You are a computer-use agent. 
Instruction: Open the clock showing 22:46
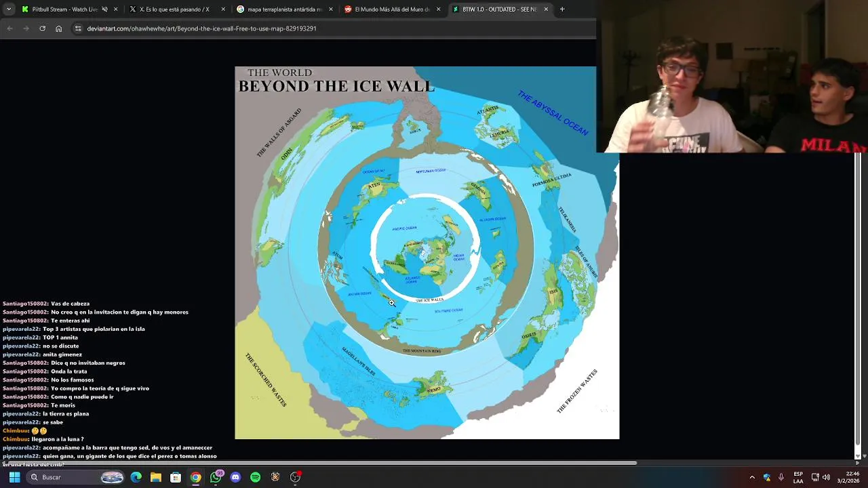[x=849, y=477]
